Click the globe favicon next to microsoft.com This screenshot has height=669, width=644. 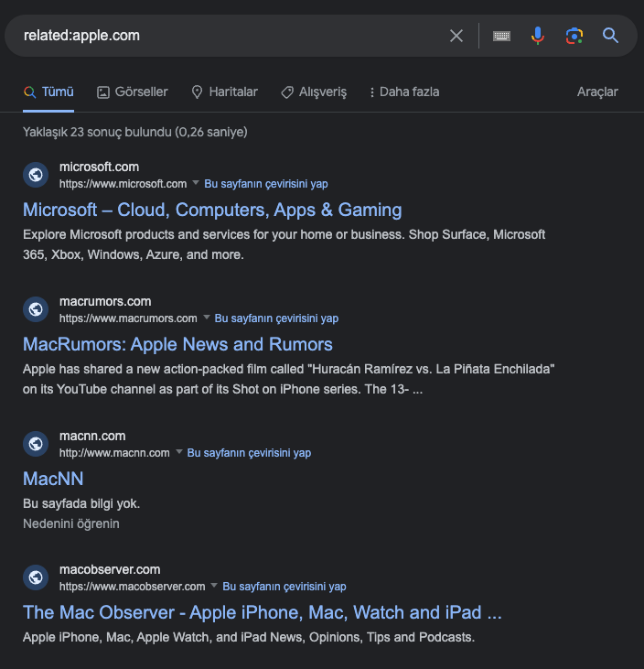pyautogui.click(x=36, y=175)
